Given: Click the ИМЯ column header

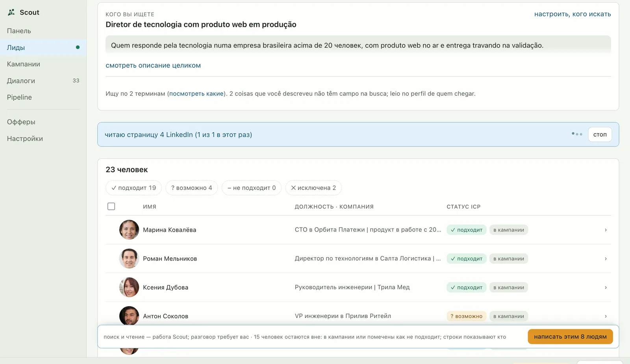Looking at the screenshot, I should (150, 207).
